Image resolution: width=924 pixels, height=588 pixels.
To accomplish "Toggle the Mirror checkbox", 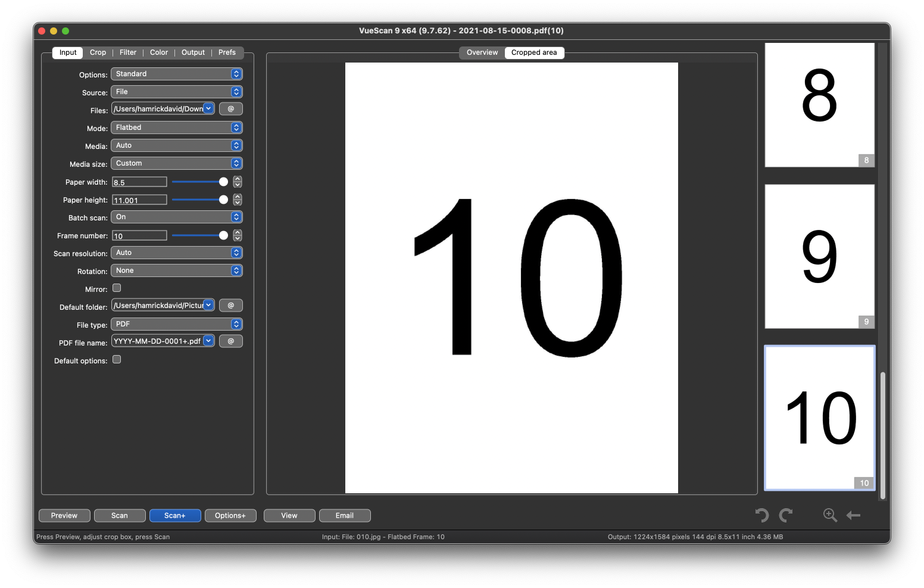I will [x=117, y=288].
